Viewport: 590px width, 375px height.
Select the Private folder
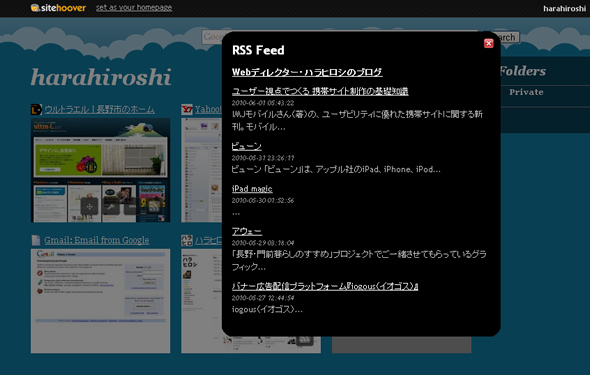pos(526,92)
